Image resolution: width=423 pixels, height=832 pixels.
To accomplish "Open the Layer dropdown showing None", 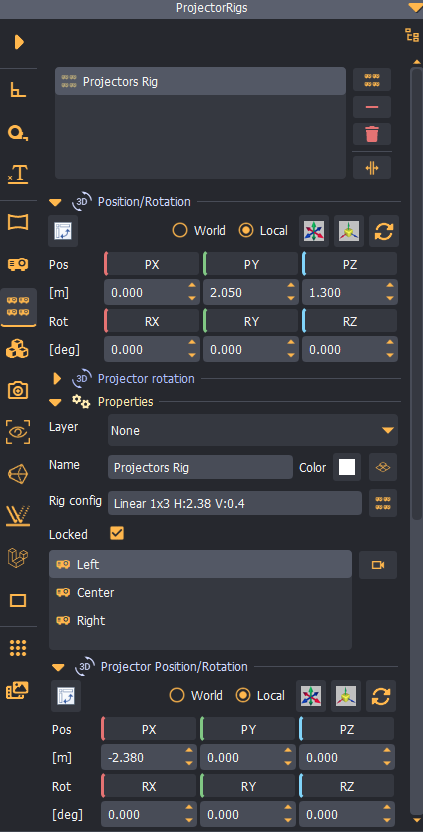I will point(253,430).
